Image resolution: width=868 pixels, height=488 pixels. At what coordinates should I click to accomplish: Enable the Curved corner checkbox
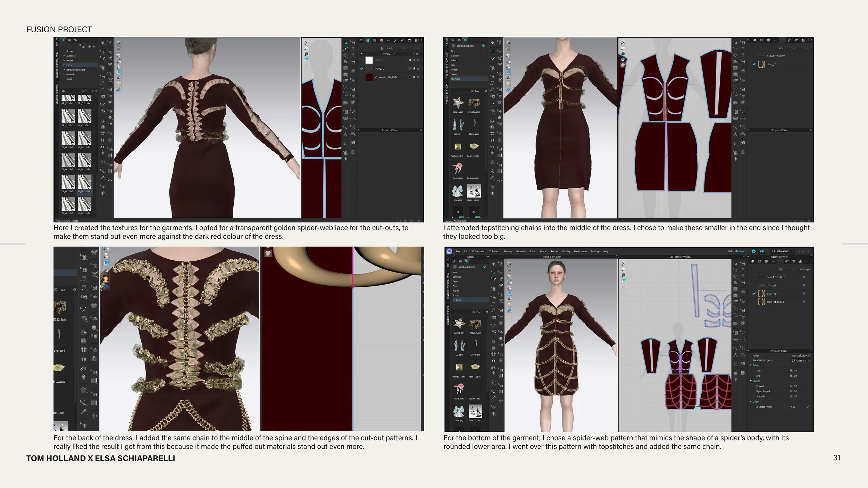coord(791,386)
